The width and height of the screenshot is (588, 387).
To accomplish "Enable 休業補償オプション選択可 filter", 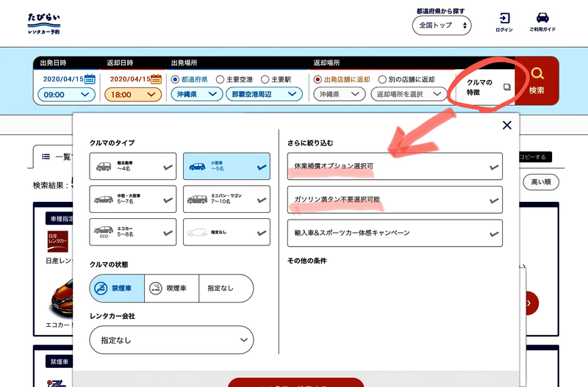I will tap(395, 166).
